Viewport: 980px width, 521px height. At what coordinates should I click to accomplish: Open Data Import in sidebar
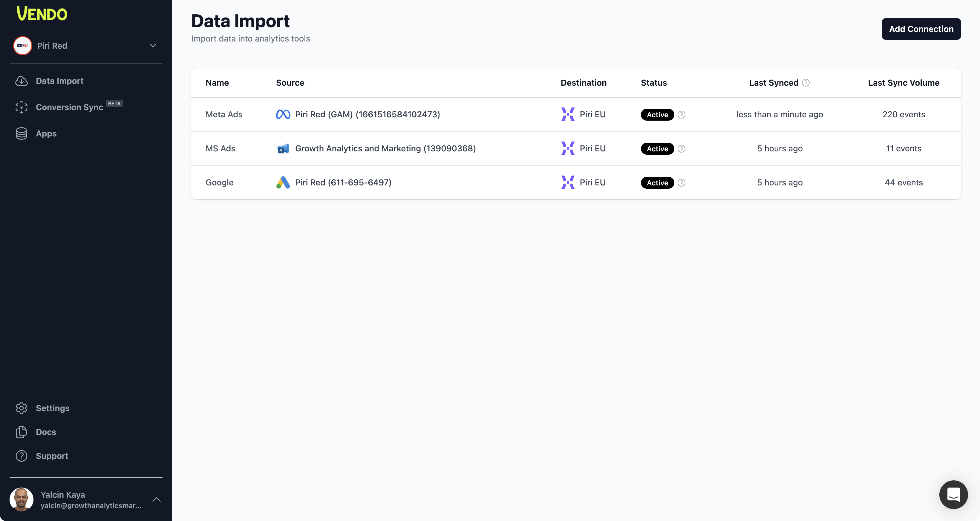[59, 81]
